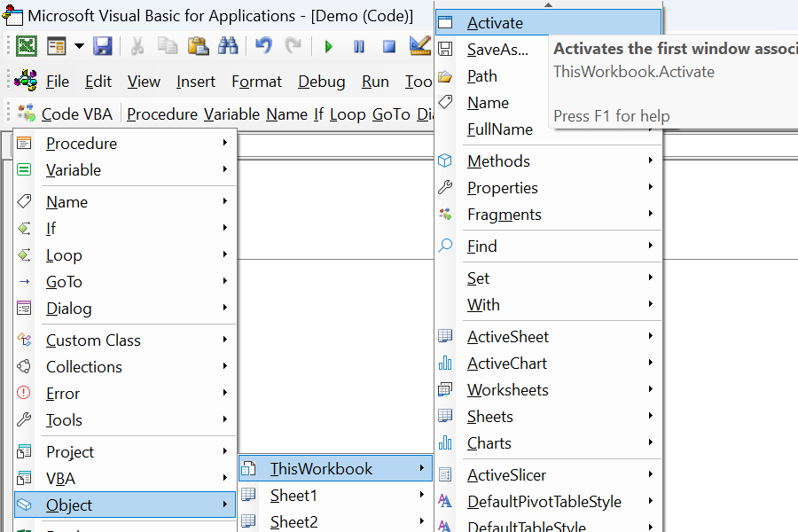Select Sheet2 in the Object submenu
Screen dimensions: 798x532
click(335, 521)
